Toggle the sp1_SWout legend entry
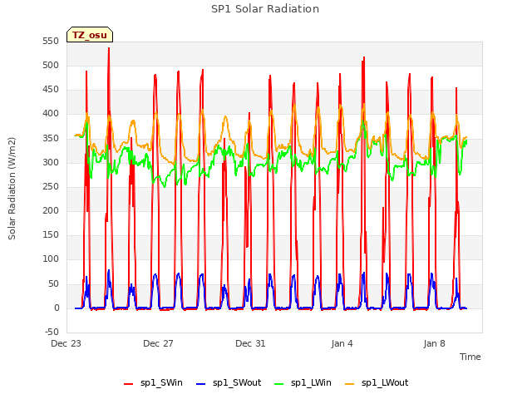Viewport: 532px width, 399px height. pyautogui.click(x=229, y=383)
